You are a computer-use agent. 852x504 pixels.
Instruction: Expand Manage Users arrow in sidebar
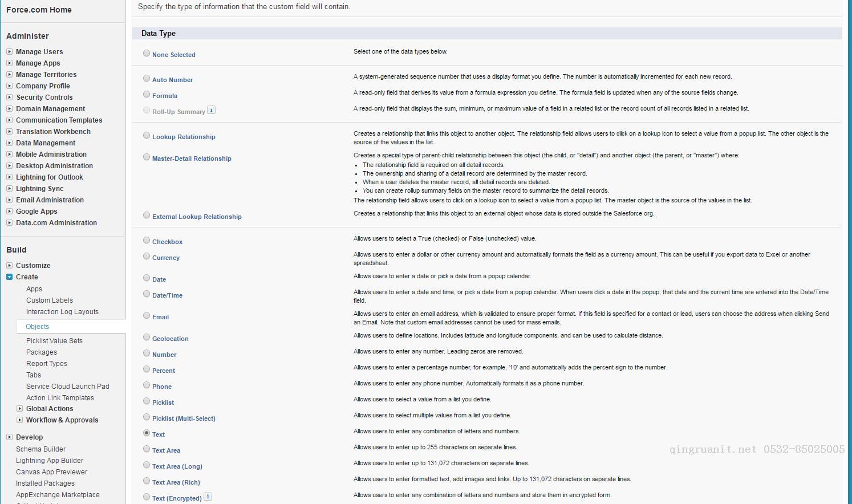[9, 51]
